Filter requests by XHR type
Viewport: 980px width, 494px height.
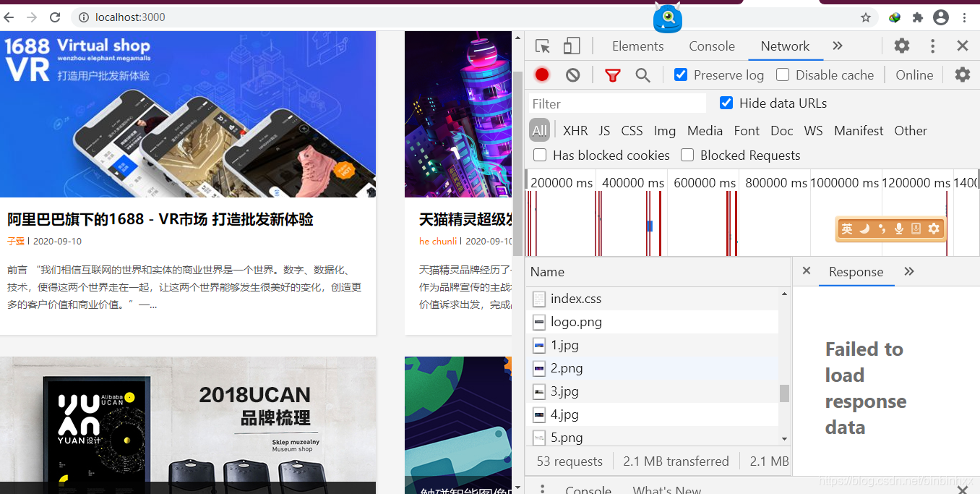(575, 131)
